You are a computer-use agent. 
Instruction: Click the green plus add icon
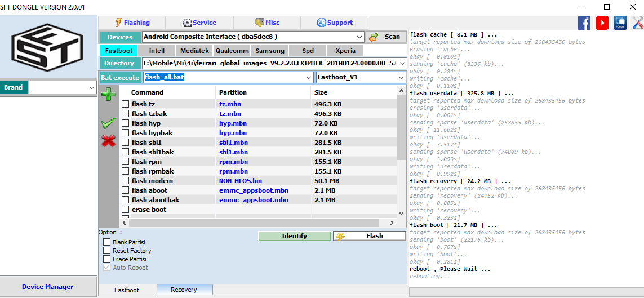coord(108,94)
